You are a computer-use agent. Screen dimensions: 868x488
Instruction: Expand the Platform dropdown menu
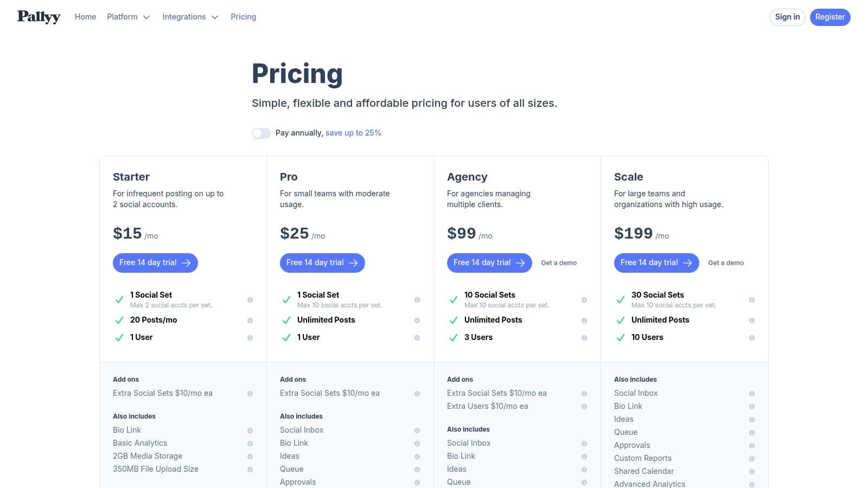[x=128, y=17]
